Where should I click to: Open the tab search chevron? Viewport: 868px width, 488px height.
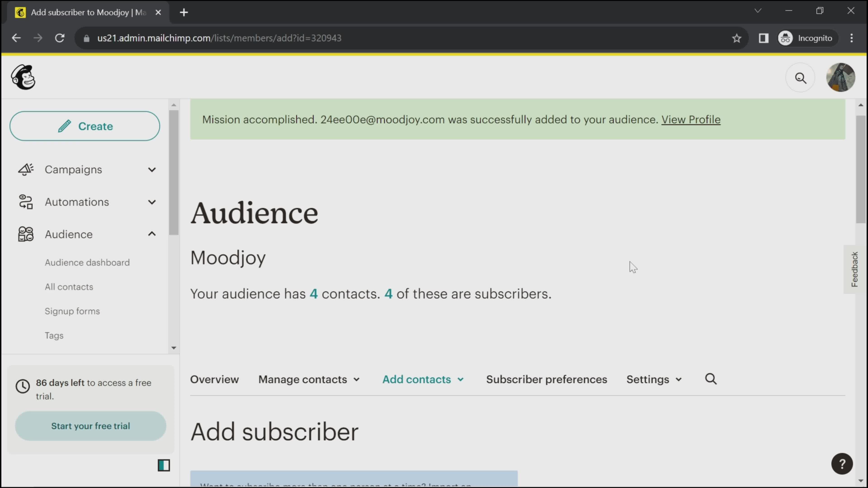[758, 10]
